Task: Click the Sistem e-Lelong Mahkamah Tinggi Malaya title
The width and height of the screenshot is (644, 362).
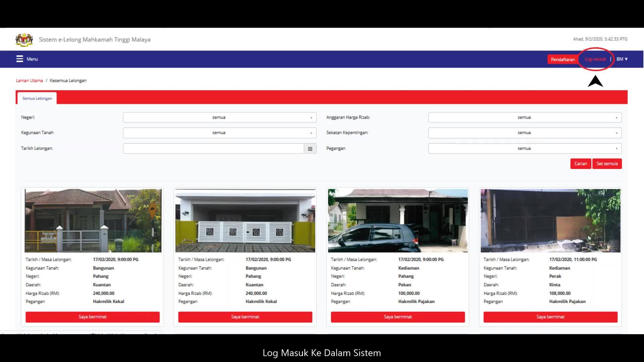Action: tap(95, 40)
